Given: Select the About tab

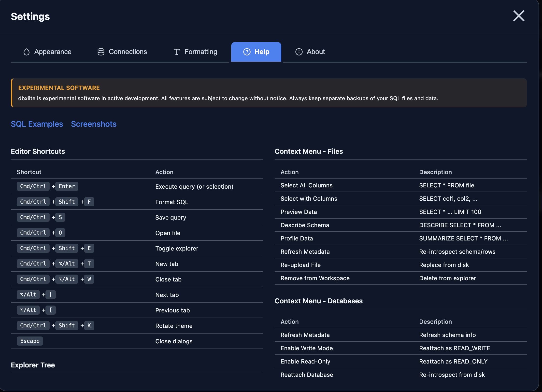Looking at the screenshot, I should [x=315, y=52].
